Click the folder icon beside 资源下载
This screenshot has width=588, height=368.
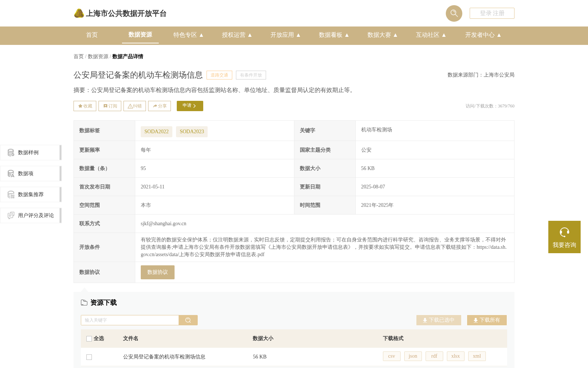pyautogui.click(x=84, y=302)
